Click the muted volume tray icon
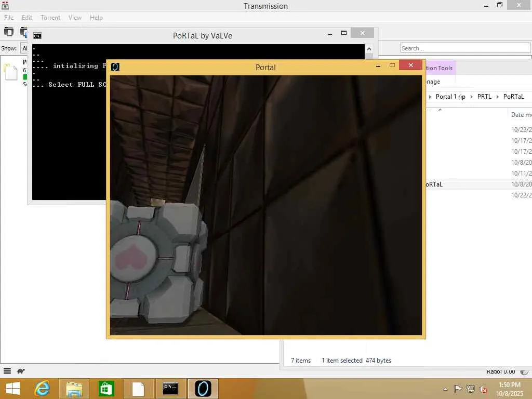Screen dimensions: 532x399 pos(483,389)
